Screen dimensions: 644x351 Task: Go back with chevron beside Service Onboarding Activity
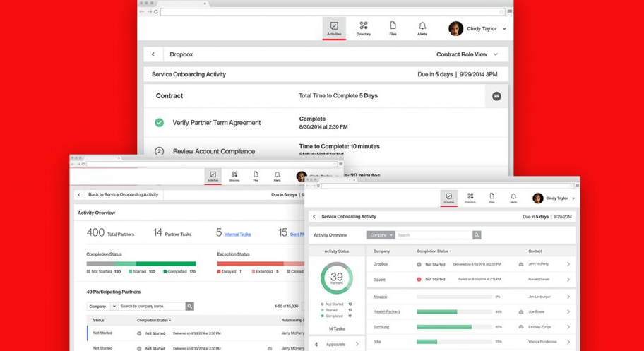(314, 217)
